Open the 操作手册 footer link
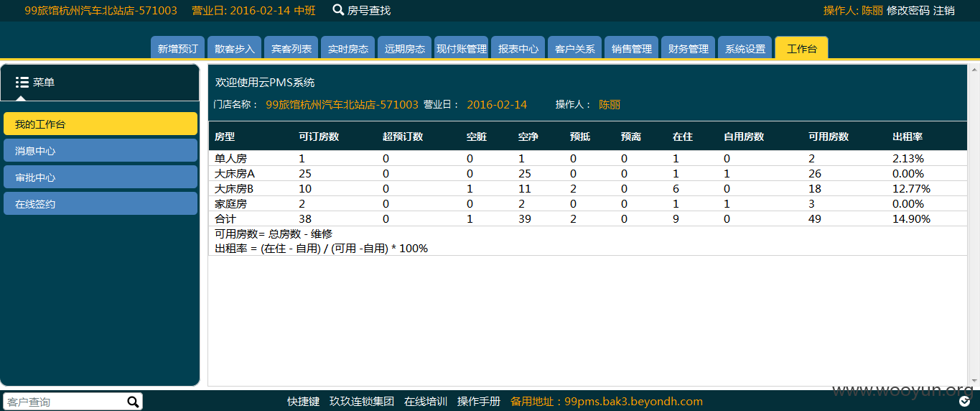This screenshot has height=411, width=980. 479,401
